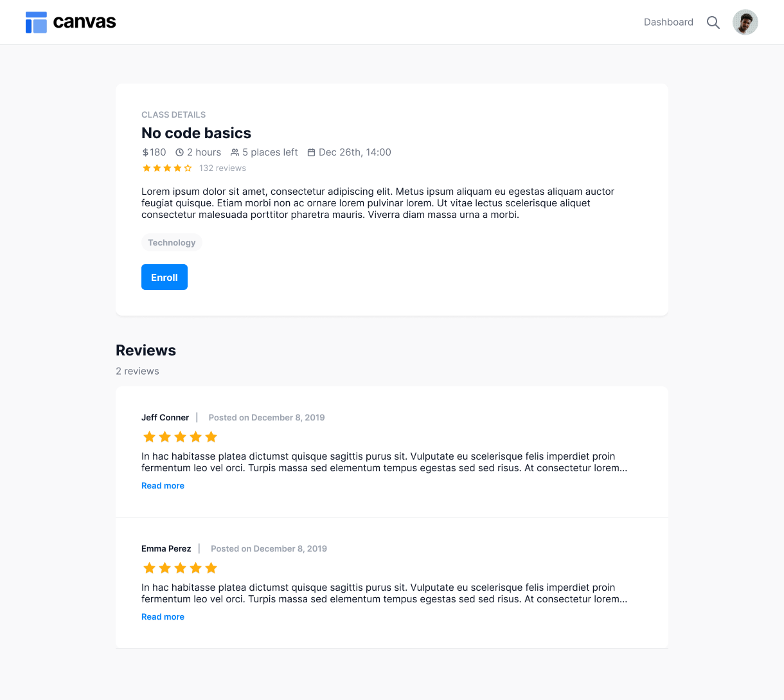
Task: Expand Emma Perez's review with Read more
Action: click(x=163, y=617)
